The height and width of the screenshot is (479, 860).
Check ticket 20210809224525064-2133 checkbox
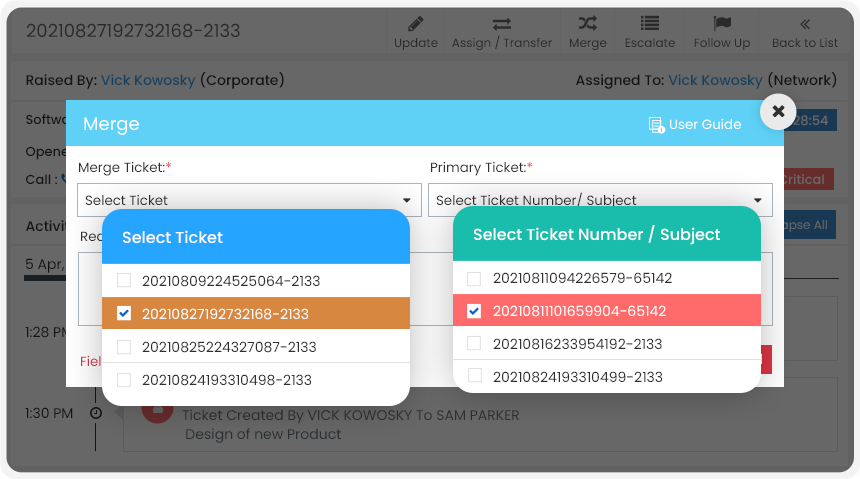pos(124,280)
